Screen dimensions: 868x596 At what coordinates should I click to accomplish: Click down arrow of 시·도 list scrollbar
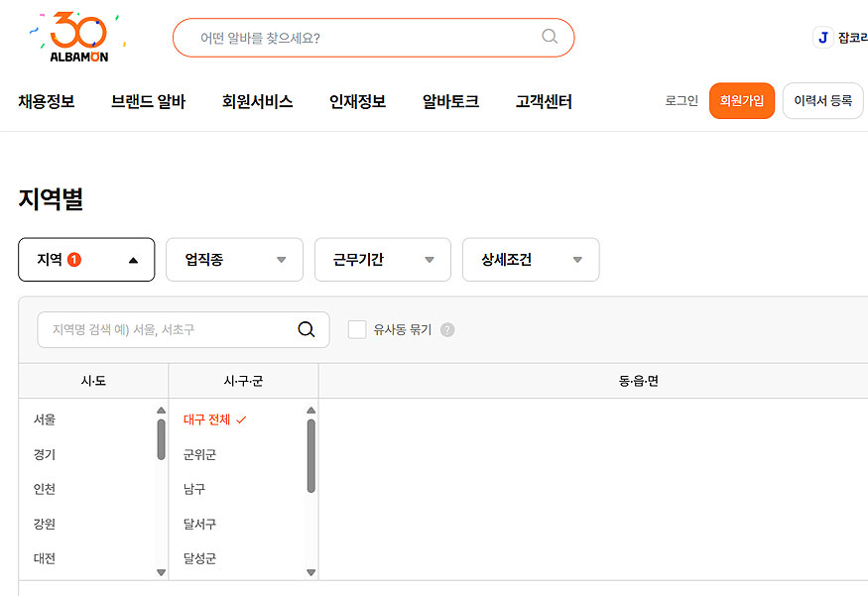click(x=161, y=572)
